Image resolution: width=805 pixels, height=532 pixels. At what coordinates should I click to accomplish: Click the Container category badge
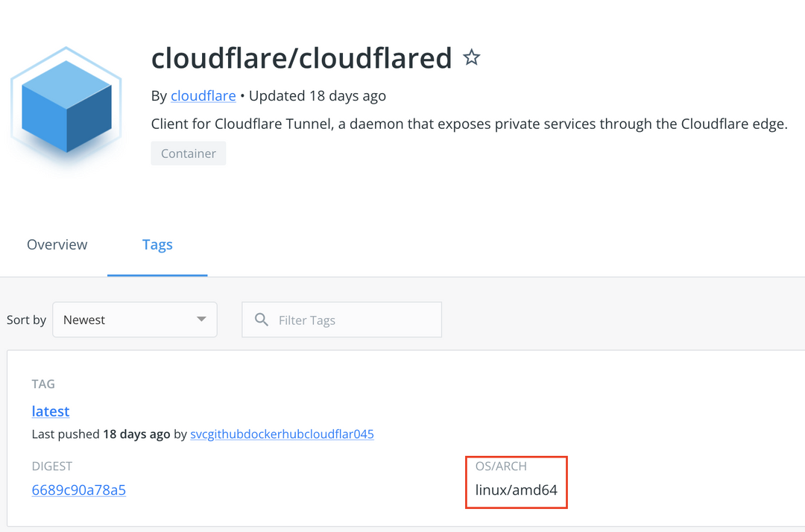click(189, 153)
